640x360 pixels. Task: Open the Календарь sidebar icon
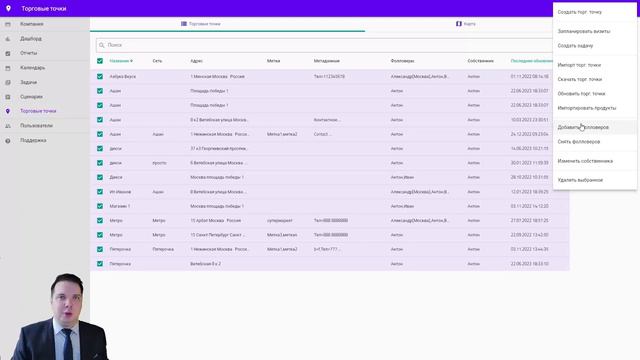click(x=8, y=68)
